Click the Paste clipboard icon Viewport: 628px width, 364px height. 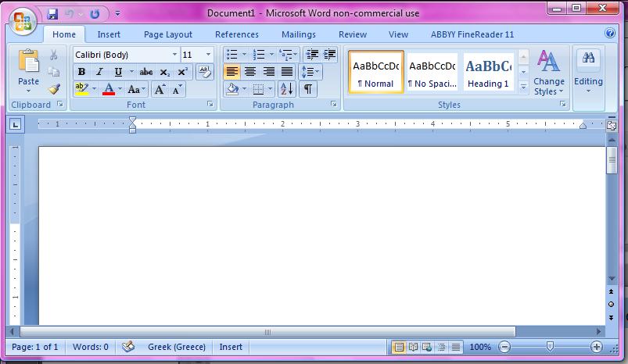pyautogui.click(x=28, y=61)
